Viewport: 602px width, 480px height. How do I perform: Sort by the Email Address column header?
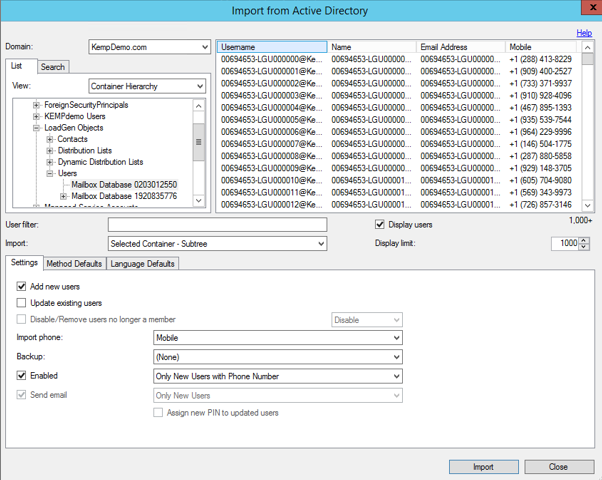tap(461, 47)
